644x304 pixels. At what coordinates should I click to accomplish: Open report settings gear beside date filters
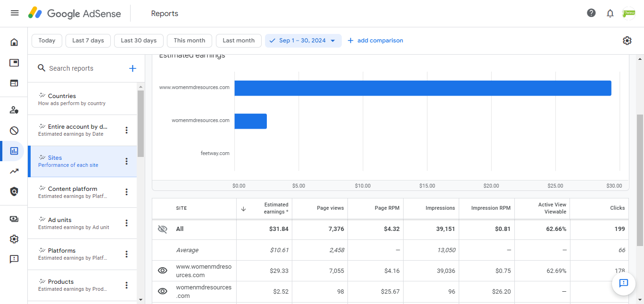point(627,41)
